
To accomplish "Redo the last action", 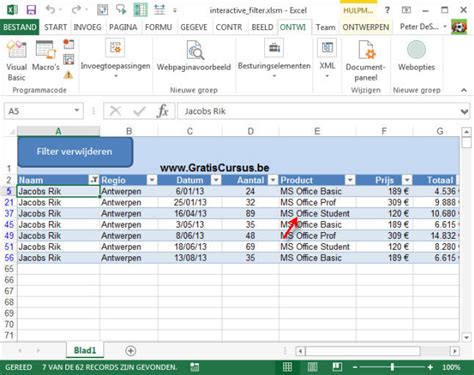I will 76,10.
